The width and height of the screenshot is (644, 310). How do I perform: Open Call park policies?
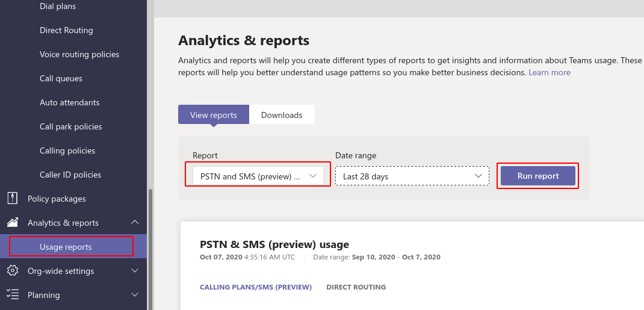70,126
